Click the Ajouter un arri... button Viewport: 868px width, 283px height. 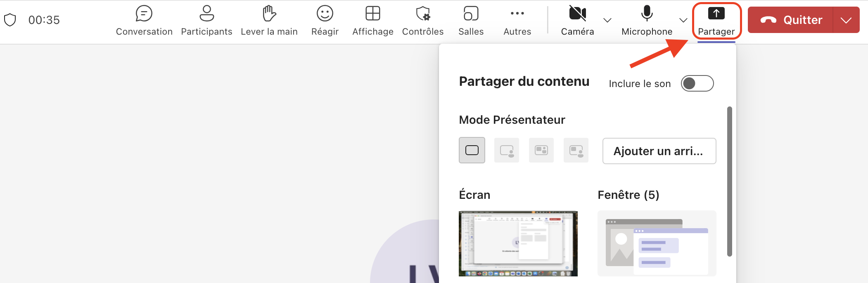pos(659,151)
